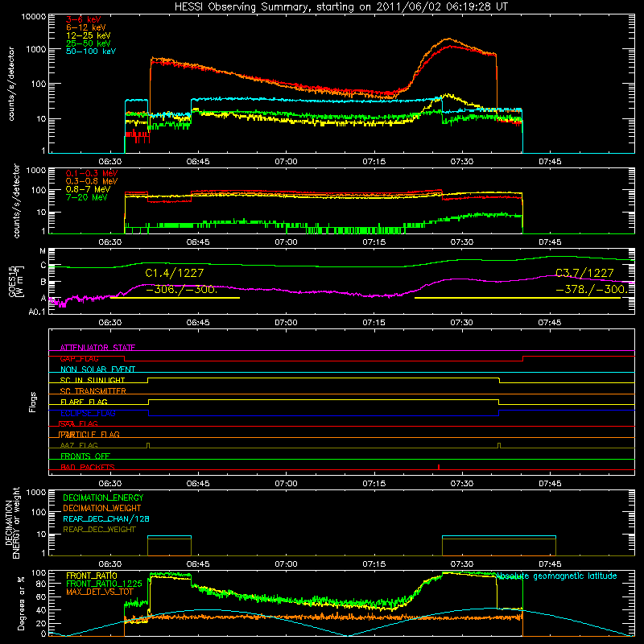Click the 'M' class label on GOES axis
This screenshot has height=644, width=644.
[x=43, y=251]
